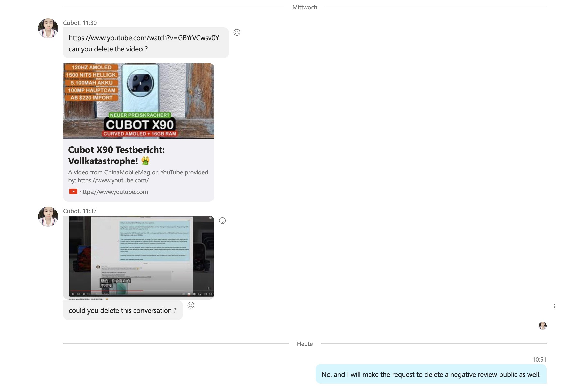Open the Cubot X90 video thumbnail preview
This screenshot has width=568, height=392.
coord(139,101)
